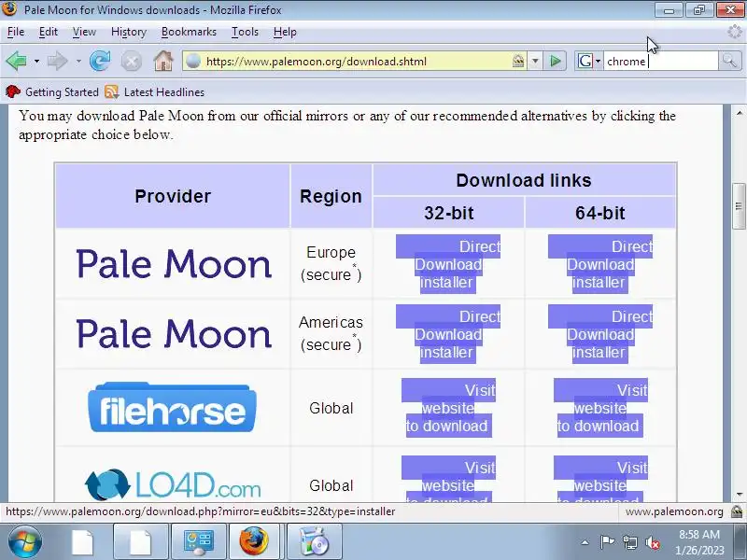Go to Home via house icon
747x560 pixels.
point(163,61)
